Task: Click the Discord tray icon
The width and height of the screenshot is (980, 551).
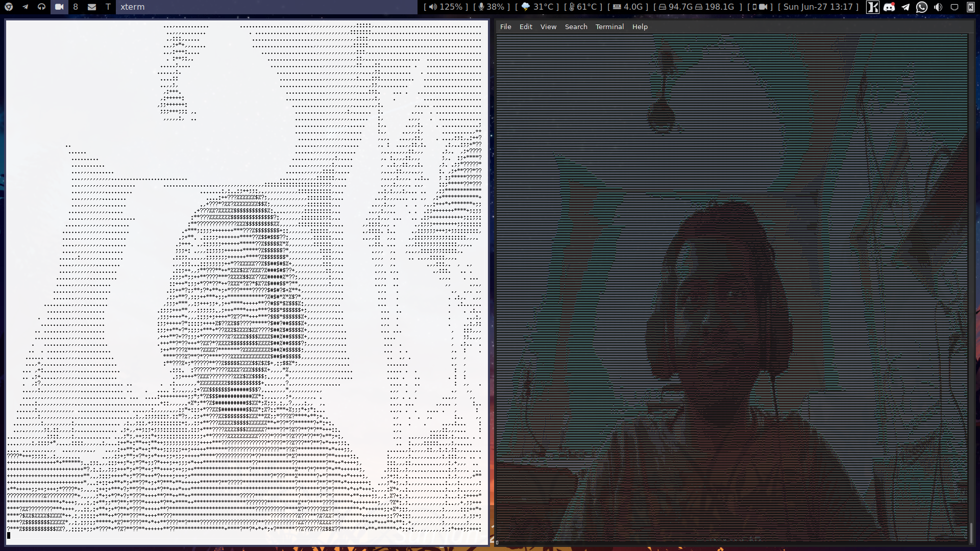Action: [889, 7]
